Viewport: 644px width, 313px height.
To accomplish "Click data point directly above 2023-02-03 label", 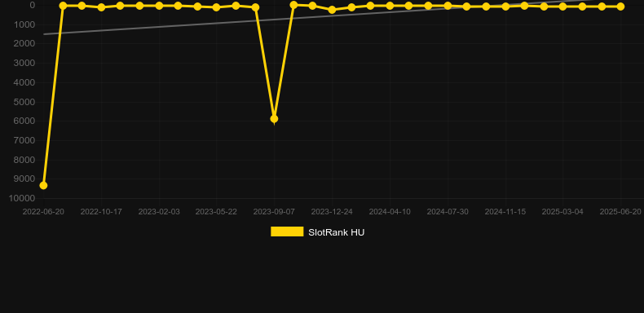I will (x=159, y=6).
